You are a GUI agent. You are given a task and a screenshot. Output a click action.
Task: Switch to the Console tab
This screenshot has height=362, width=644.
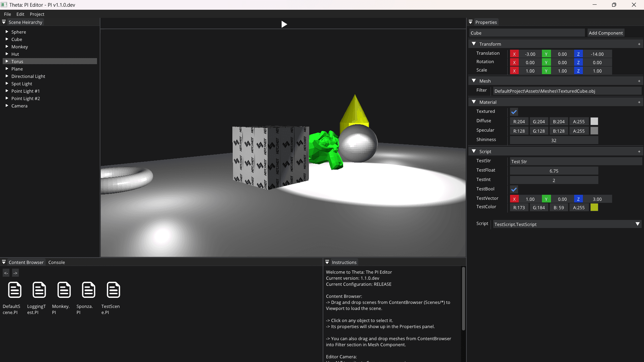[x=56, y=262]
